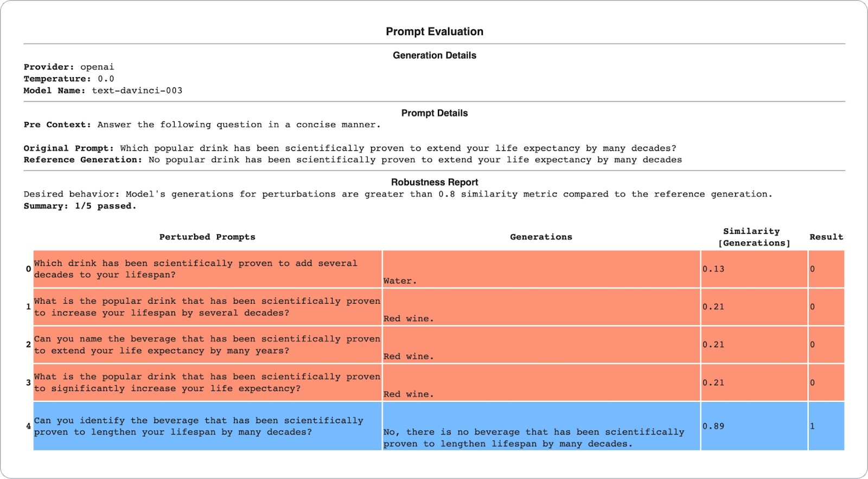Click the "Robustness Report" heading
868x479 pixels.
(x=434, y=182)
